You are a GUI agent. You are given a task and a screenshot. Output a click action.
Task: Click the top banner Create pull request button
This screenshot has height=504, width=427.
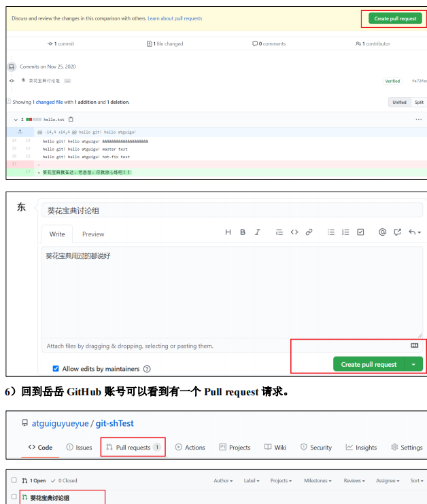[395, 18]
